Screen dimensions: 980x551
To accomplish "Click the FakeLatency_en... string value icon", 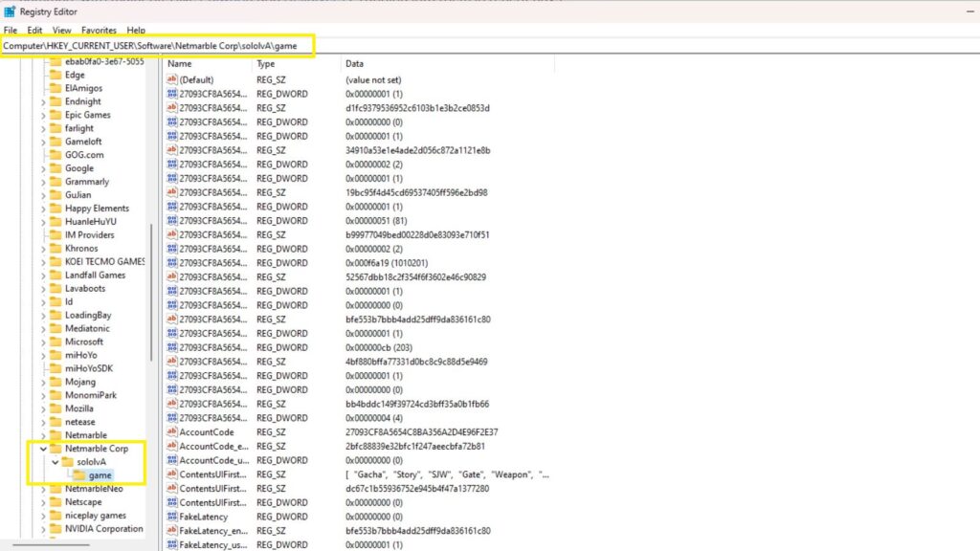I will coord(172,530).
